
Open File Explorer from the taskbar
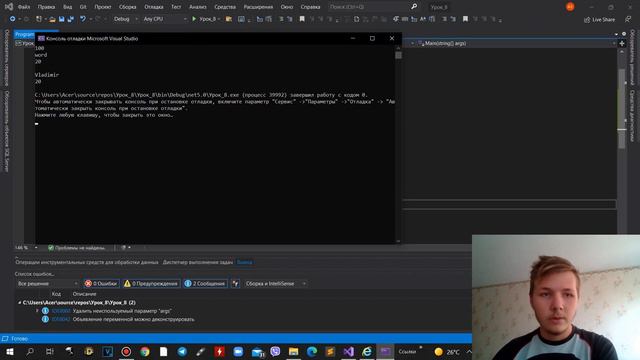293,351
